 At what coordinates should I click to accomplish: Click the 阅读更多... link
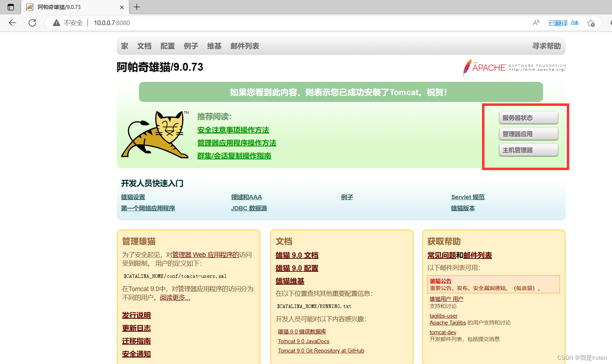coord(175,298)
